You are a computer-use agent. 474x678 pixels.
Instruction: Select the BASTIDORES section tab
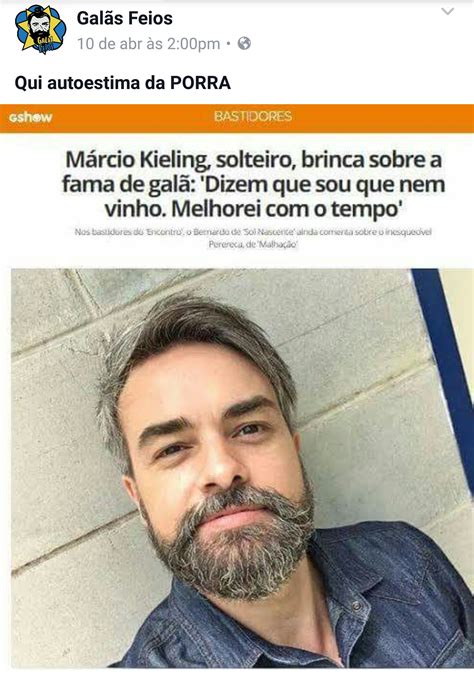point(253,116)
